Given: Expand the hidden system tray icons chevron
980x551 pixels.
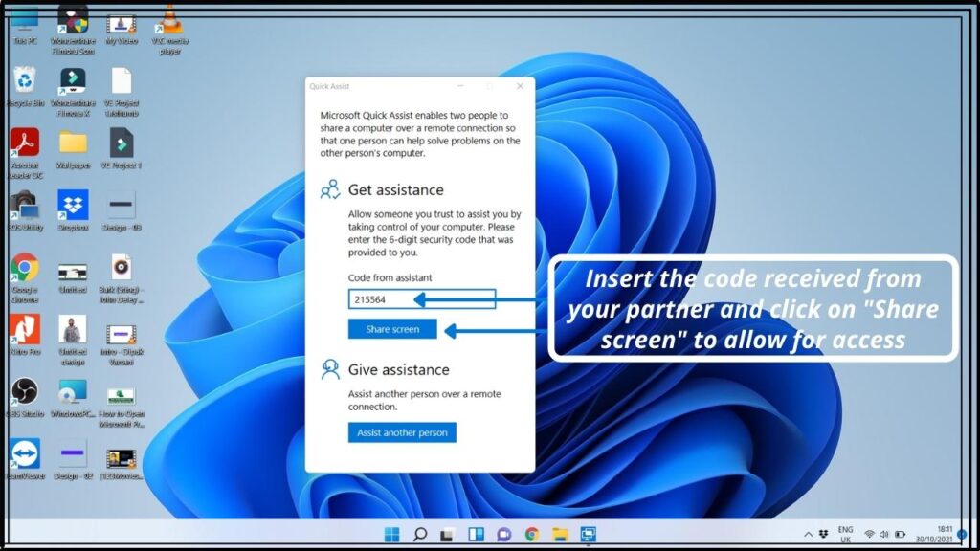Looking at the screenshot, I should click(x=809, y=534).
